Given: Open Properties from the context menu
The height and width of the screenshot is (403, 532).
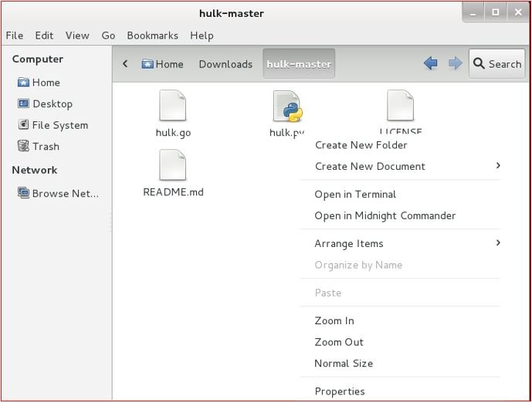Looking at the screenshot, I should (401, 391).
